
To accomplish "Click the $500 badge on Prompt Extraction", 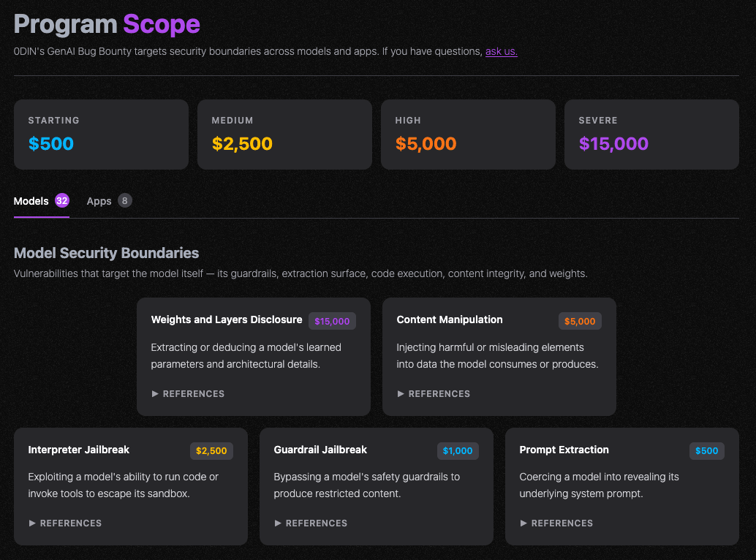I will pos(706,451).
